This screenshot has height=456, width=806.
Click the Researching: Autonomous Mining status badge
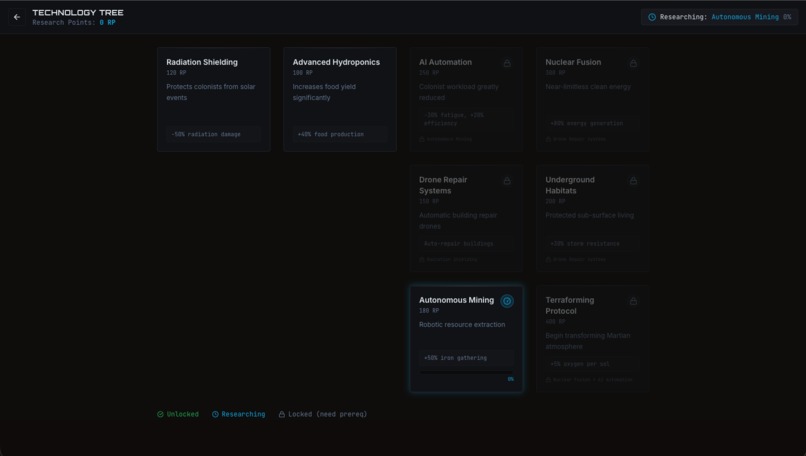720,17
